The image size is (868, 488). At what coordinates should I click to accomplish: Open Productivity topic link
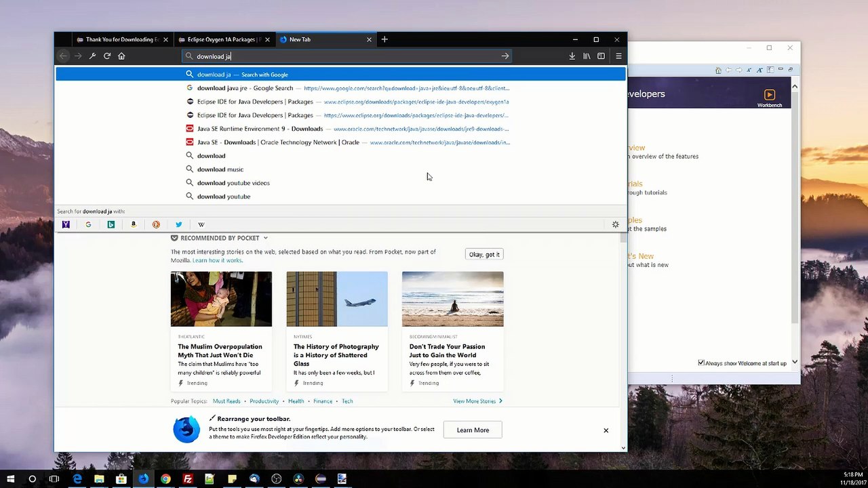click(264, 401)
